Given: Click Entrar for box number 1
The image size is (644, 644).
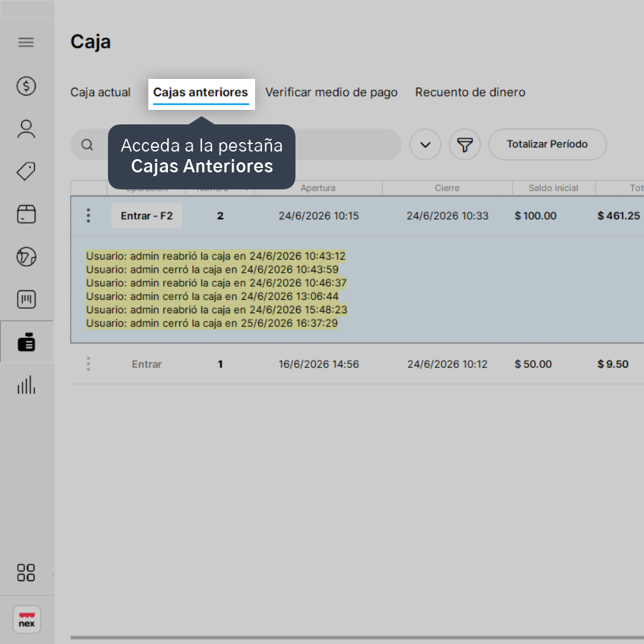Looking at the screenshot, I should tap(146, 364).
